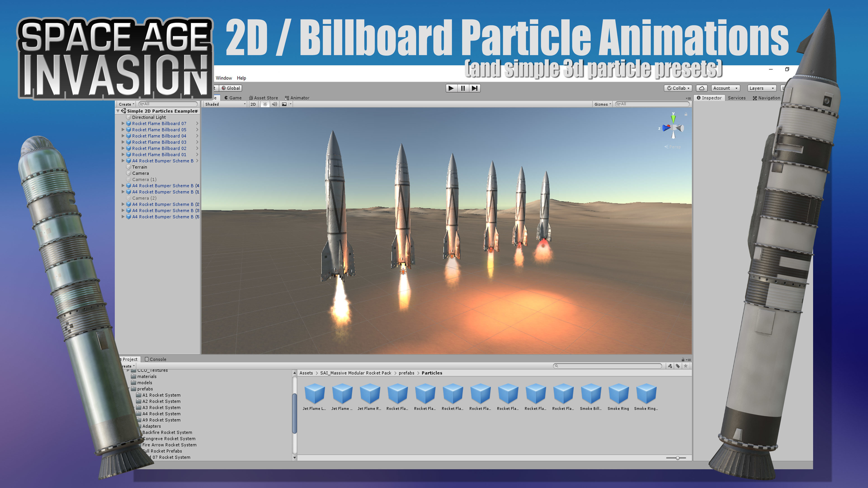Toggle scene audio speaker icon
This screenshot has height=488, width=868.
coord(275,104)
